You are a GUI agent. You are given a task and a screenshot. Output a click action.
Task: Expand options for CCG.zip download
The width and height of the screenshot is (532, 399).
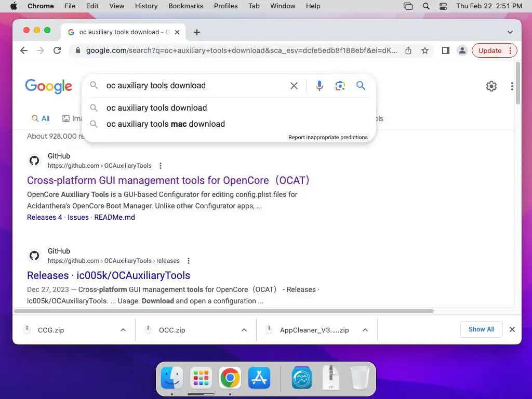click(123, 330)
